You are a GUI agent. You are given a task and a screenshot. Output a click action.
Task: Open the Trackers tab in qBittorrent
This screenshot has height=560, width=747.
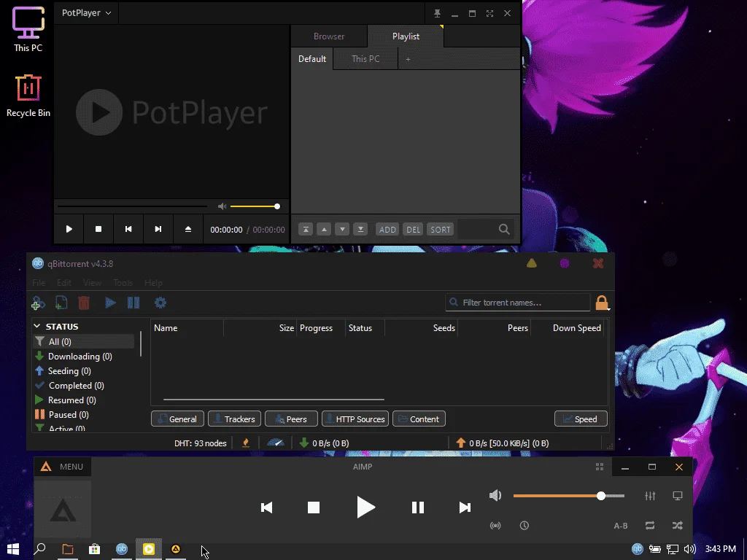(234, 419)
